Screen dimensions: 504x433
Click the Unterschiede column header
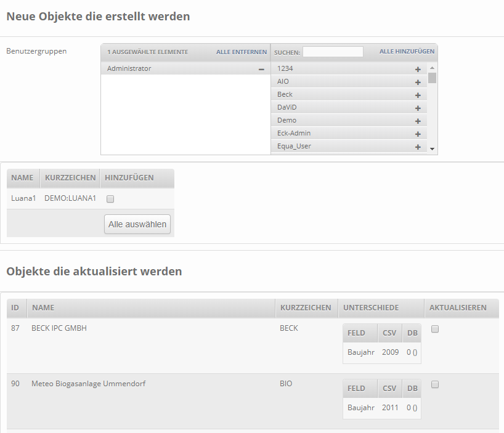(x=381, y=308)
